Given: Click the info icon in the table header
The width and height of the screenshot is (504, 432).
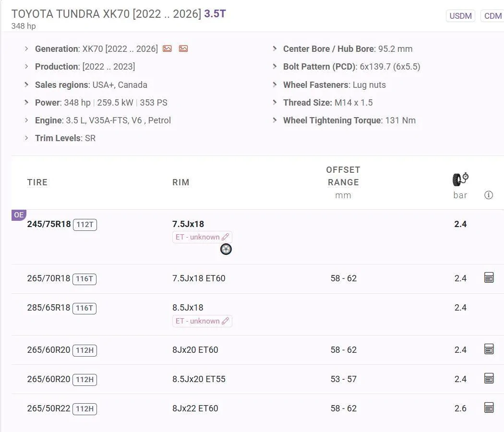Looking at the screenshot, I should point(489,195).
